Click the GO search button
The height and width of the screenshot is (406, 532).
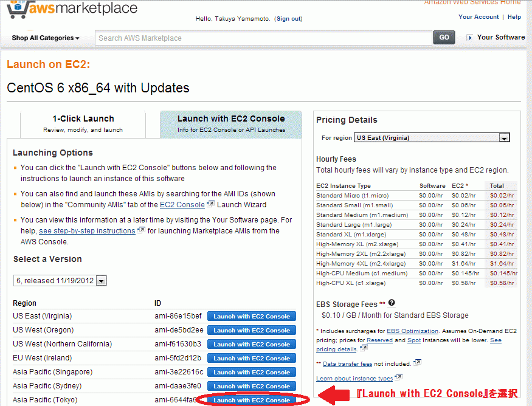444,38
